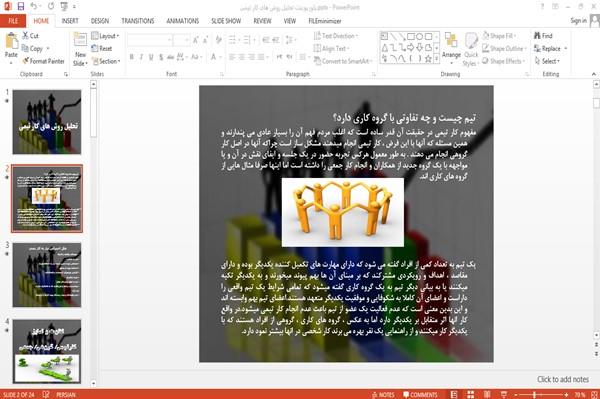Click the Find binoculars icon
Viewport: 600px width, 399px height.
point(537,36)
